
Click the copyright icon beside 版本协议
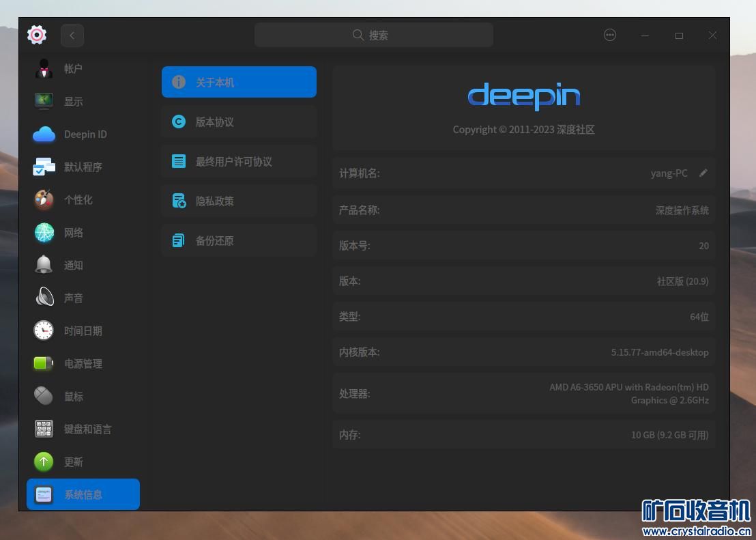coord(179,122)
